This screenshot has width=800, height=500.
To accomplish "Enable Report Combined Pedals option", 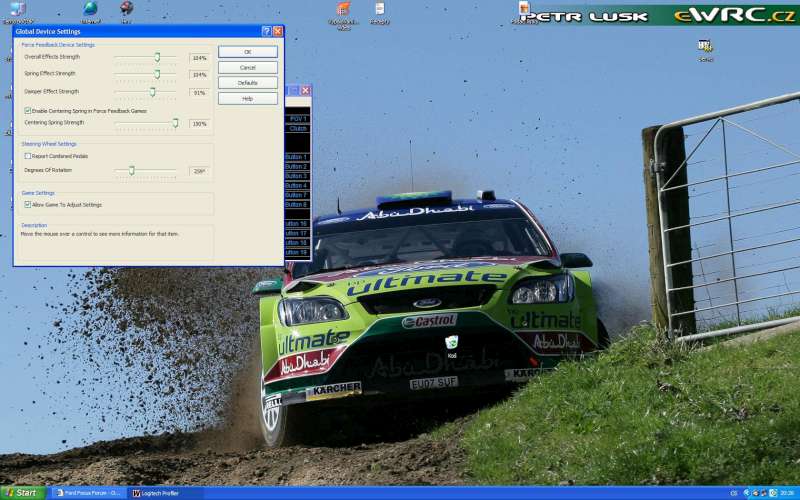I will (x=27, y=156).
